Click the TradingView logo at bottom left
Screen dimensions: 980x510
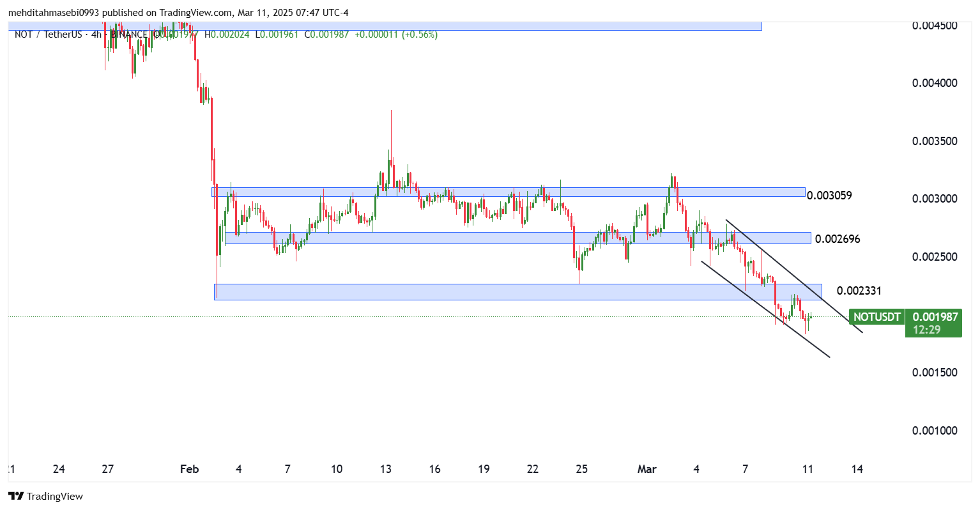pyautogui.click(x=45, y=496)
